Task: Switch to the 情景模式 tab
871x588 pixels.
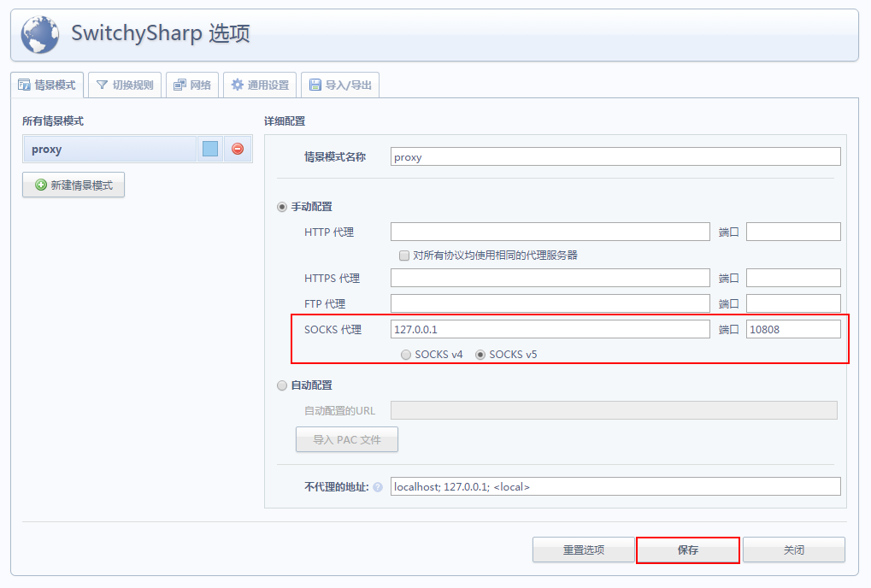Action: click(x=47, y=85)
